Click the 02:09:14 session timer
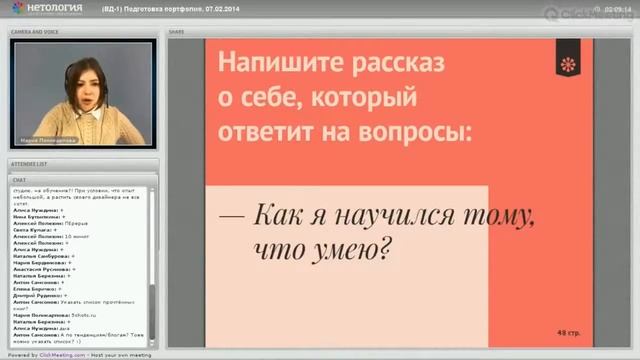The width and height of the screenshot is (640, 360). [x=618, y=9]
